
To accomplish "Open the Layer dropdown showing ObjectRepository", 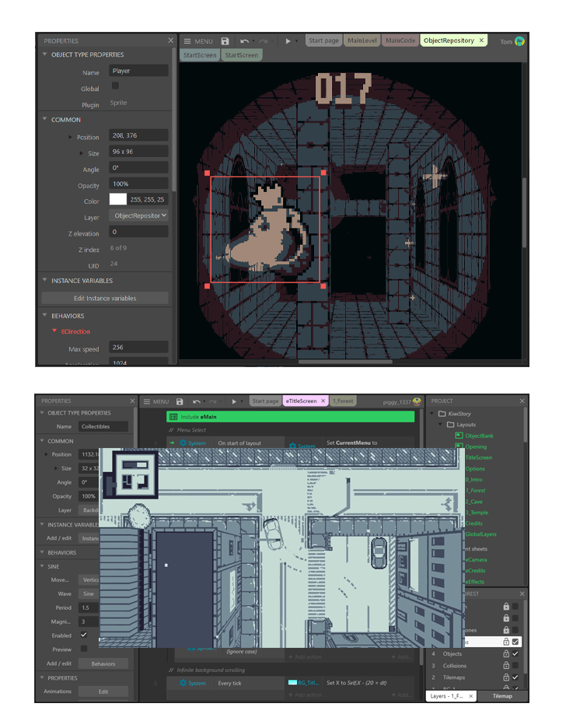I will 139,215.
